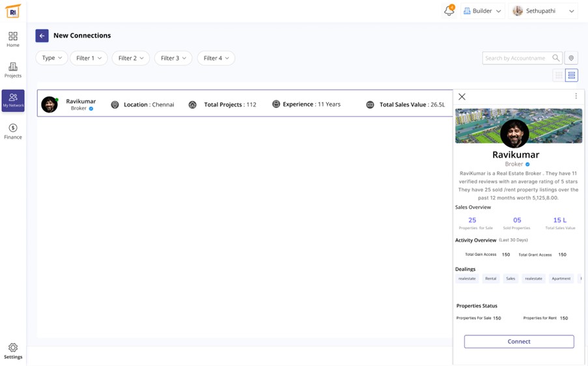Expand the Filter 3 dropdown

(x=173, y=58)
